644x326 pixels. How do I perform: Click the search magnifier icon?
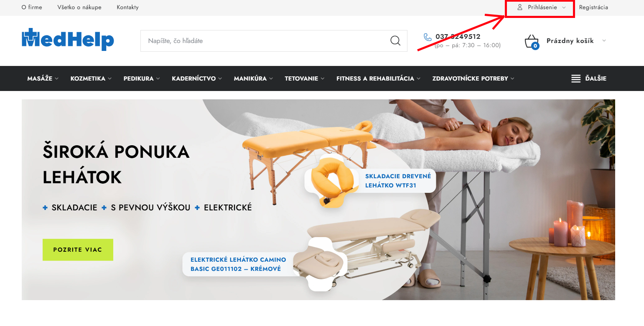click(395, 41)
